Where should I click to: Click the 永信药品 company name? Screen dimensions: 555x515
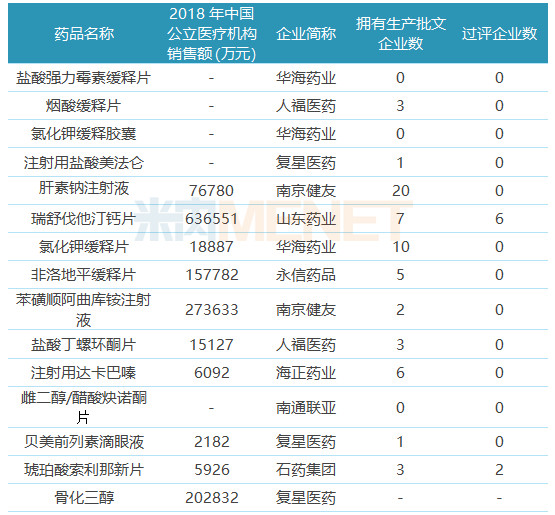point(306,275)
